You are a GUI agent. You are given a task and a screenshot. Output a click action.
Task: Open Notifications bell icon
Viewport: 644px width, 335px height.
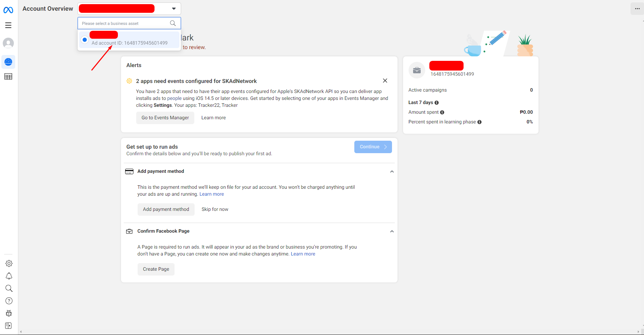[x=9, y=276]
